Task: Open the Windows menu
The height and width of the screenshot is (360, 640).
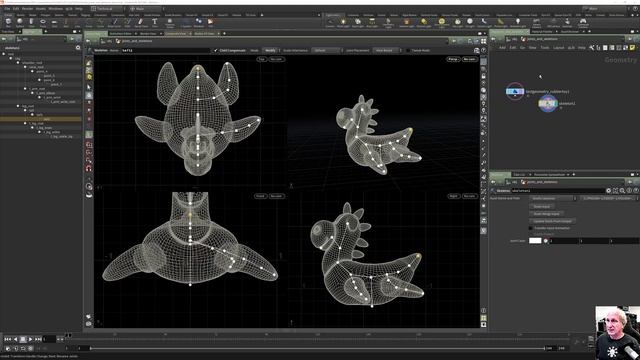Action: click(x=56, y=9)
